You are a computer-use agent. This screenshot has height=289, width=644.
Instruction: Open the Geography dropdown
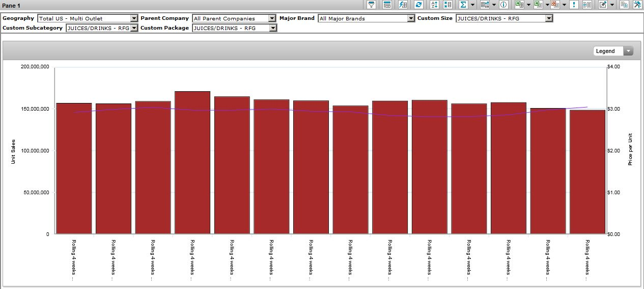134,18
